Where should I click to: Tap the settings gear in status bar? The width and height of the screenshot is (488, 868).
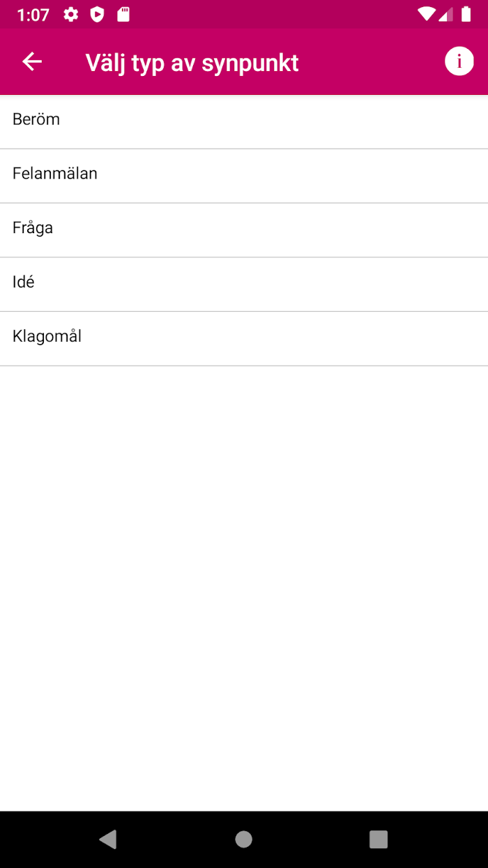(71, 15)
